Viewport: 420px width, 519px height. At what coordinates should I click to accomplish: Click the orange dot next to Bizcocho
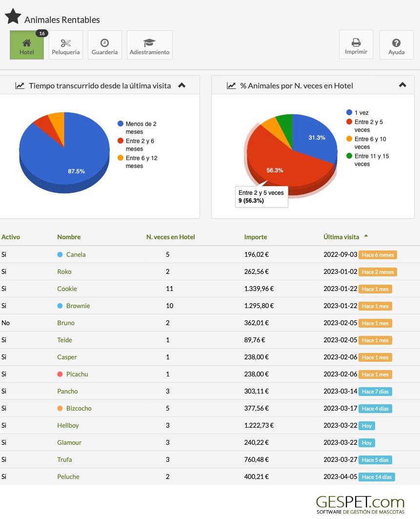point(60,409)
